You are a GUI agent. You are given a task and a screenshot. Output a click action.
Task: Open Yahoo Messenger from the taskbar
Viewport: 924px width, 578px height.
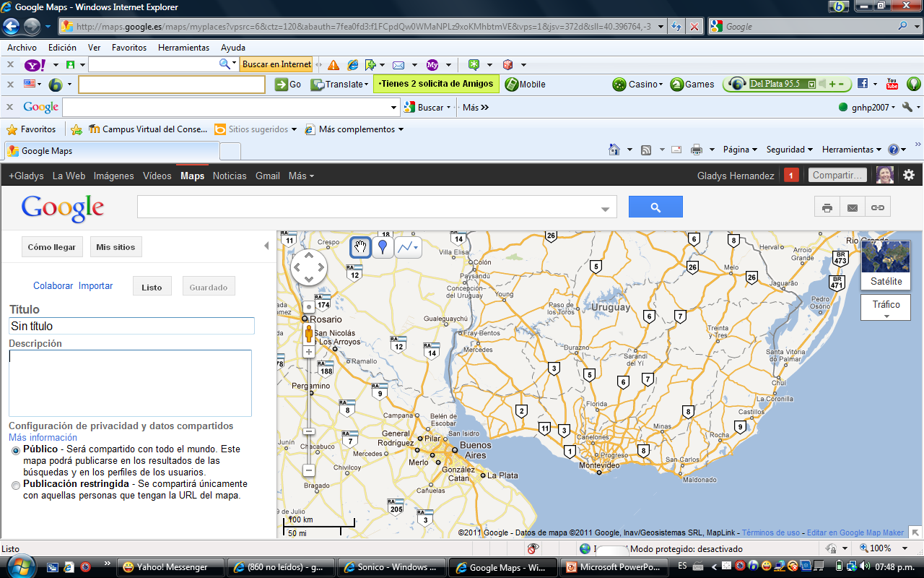(170, 567)
